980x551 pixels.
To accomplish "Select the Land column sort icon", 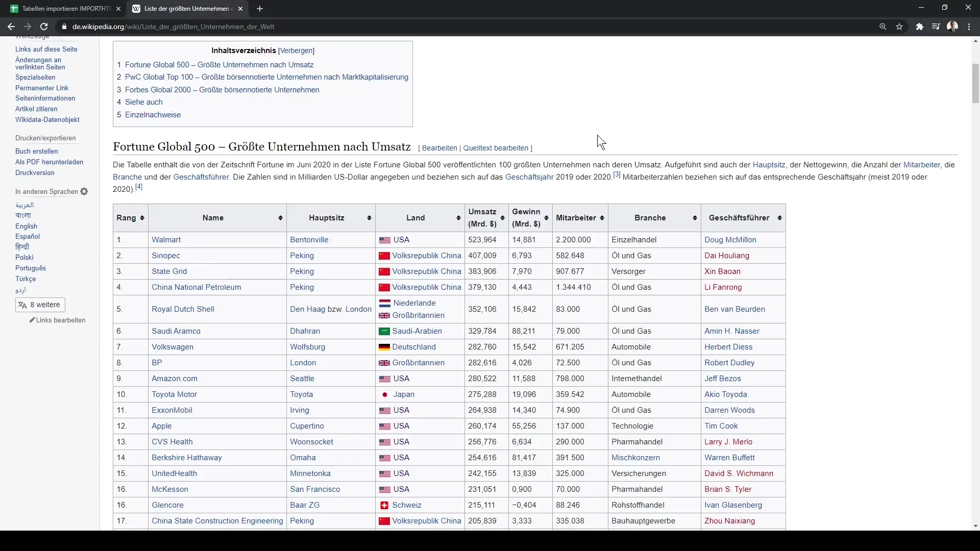I will coord(458,217).
